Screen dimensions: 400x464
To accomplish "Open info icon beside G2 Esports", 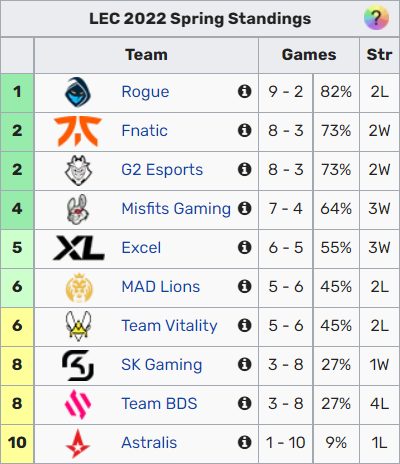I will [244, 169].
